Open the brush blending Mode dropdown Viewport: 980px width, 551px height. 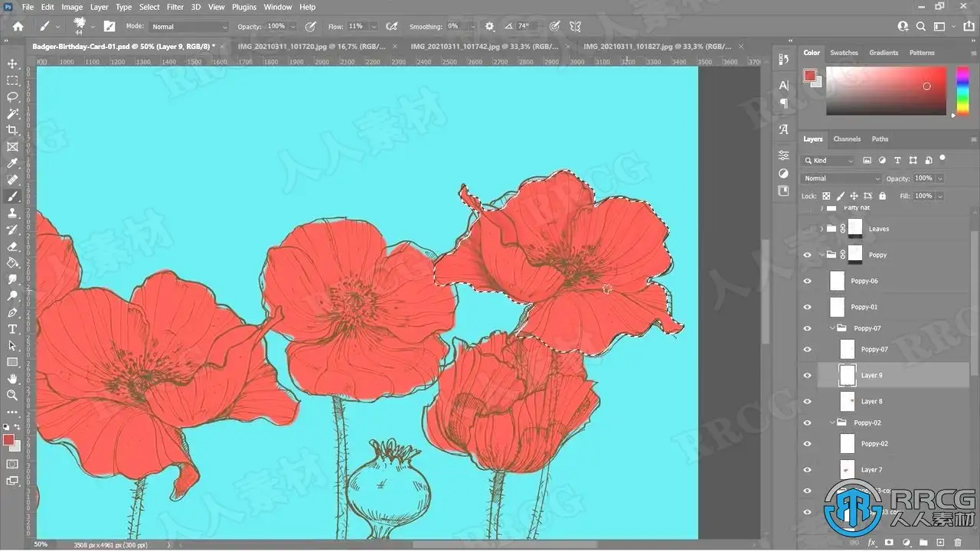point(188,26)
